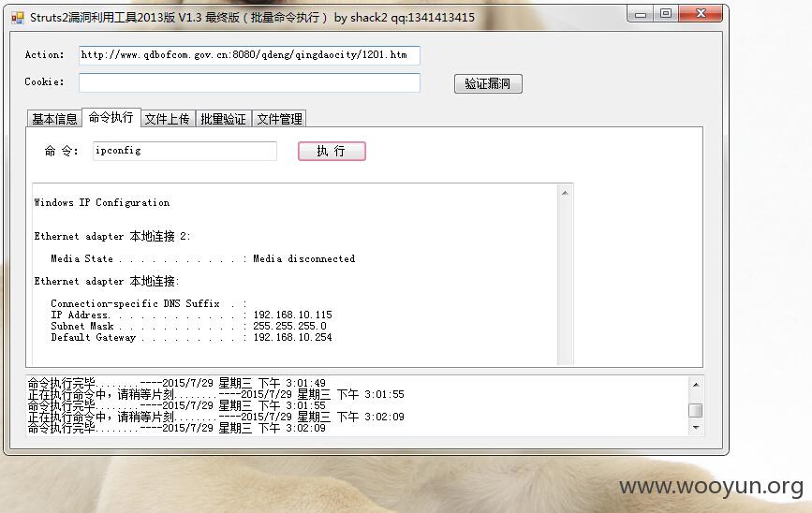Switch to the 文件管理 tab
The width and height of the screenshot is (812, 513).
coord(279,119)
